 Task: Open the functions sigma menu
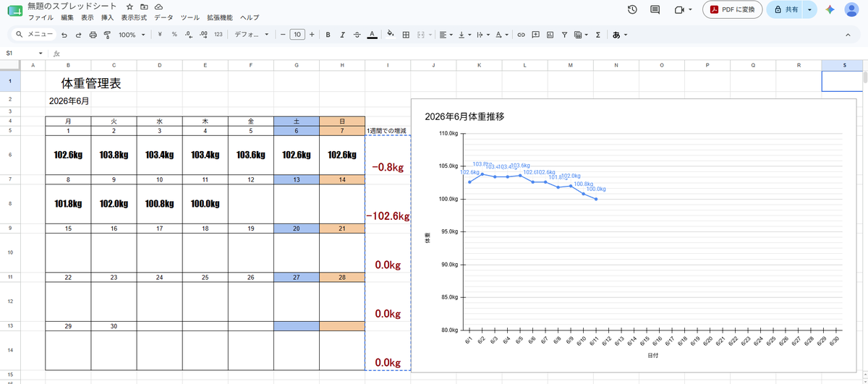coord(597,34)
